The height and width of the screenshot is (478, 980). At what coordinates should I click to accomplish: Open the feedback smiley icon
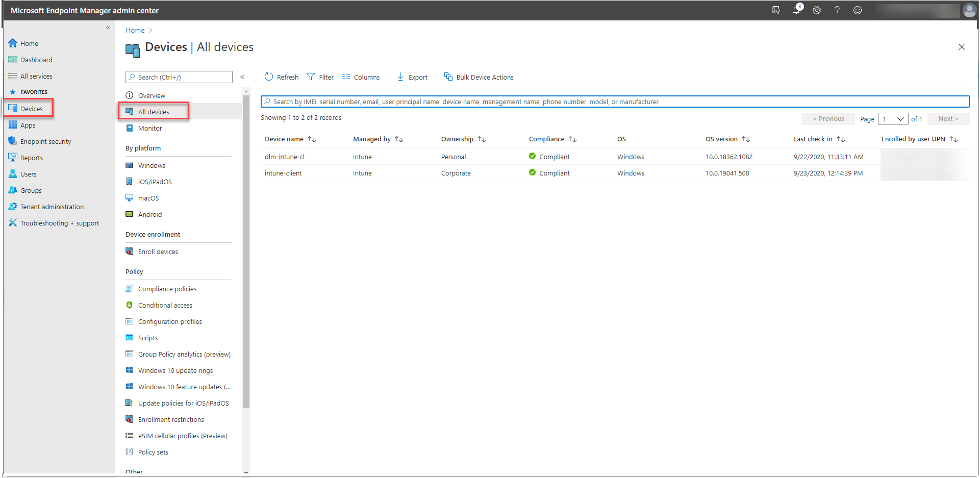coord(858,10)
